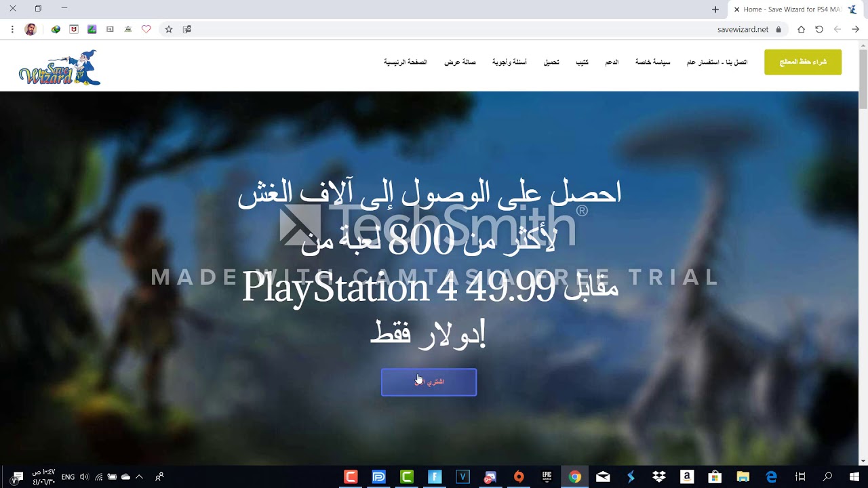Click the red heart extension icon
The width and height of the screenshot is (868, 488).
[146, 29]
